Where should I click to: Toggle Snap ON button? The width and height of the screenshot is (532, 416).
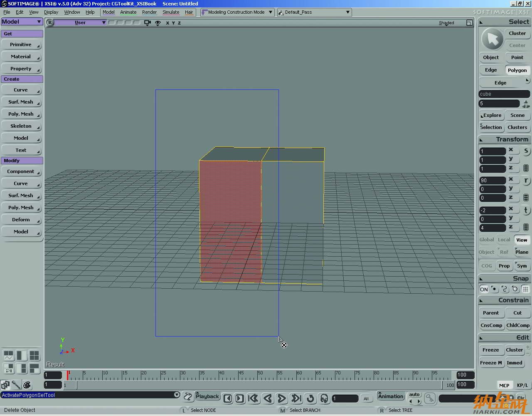pos(484,289)
